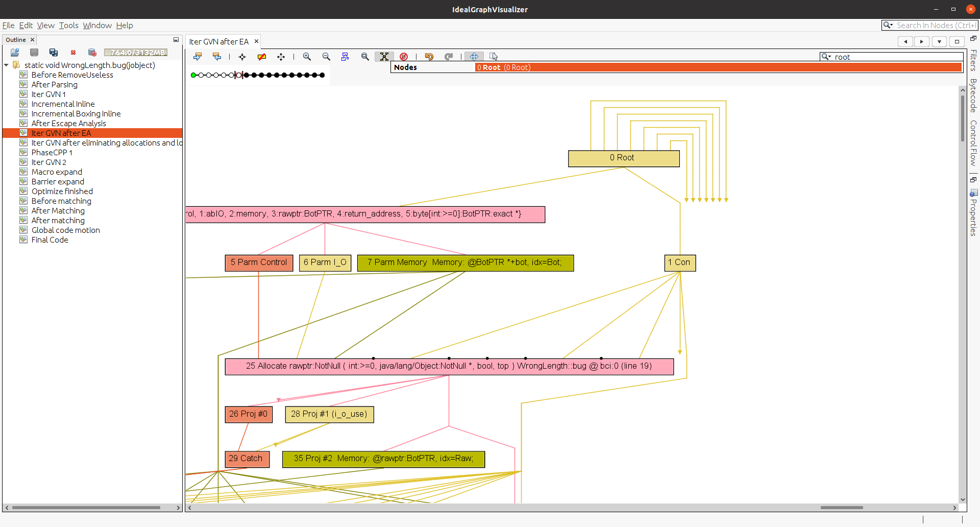Open the document list dropdown arrow
This screenshot has width=980, height=527.
(939, 42)
